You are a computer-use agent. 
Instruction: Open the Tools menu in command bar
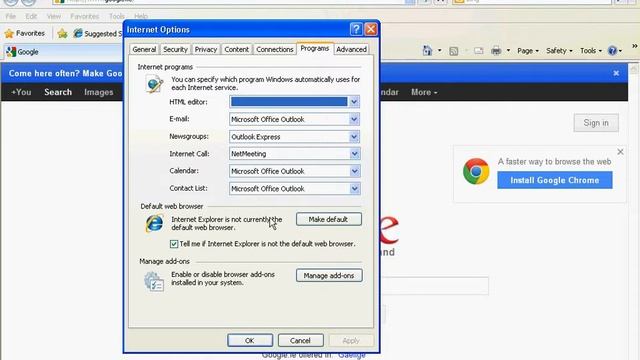[x=591, y=51]
